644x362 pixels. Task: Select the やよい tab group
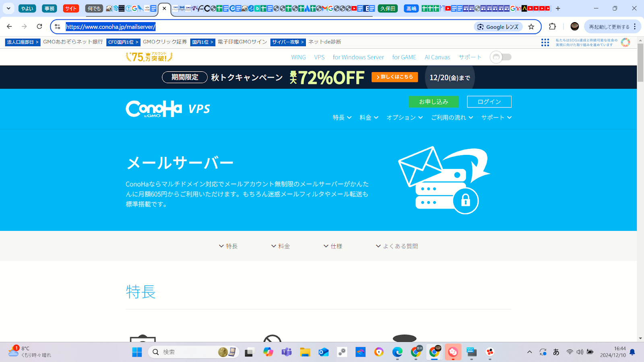[27, 8]
